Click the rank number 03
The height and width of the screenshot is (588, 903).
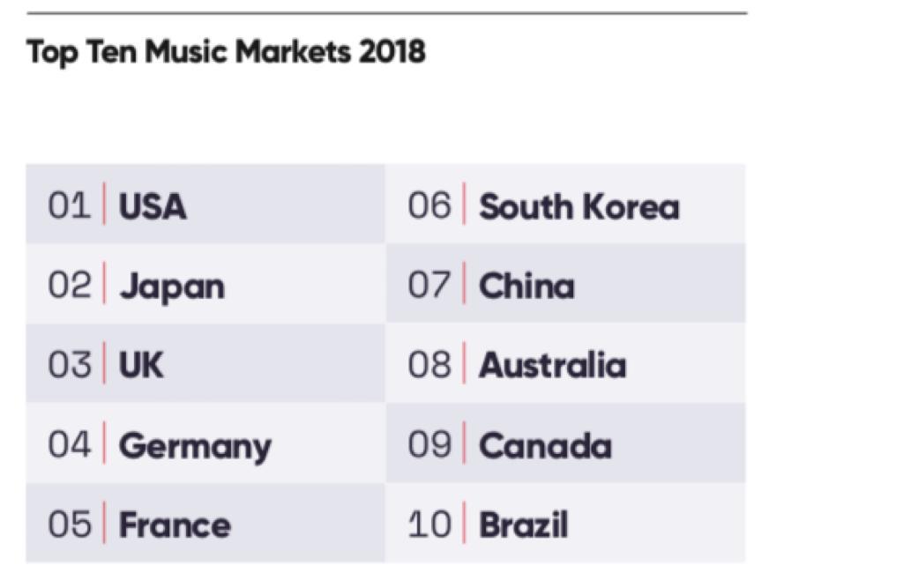tap(69, 365)
